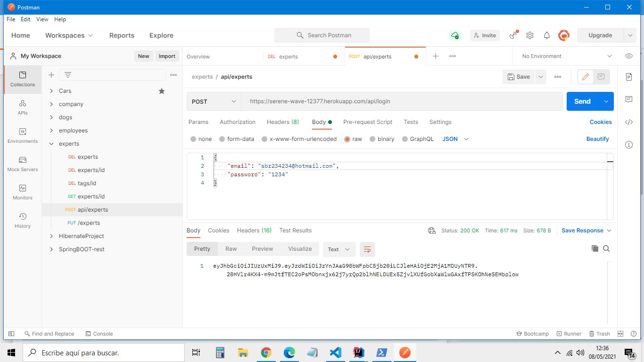644x362 pixels.
Task: Collapse the experts collection
Action: click(52, 144)
